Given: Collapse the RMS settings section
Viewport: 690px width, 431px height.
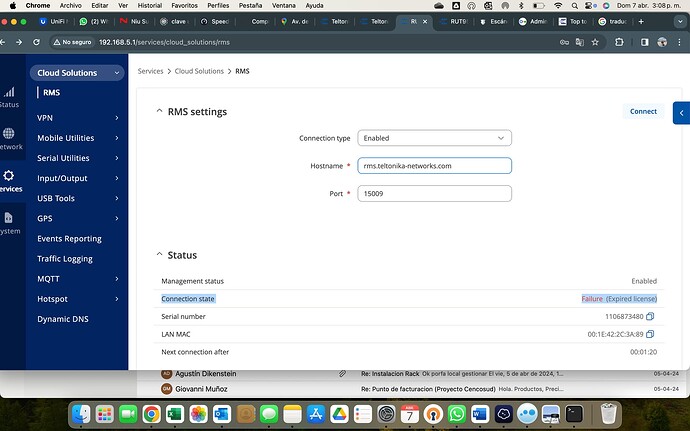Looking at the screenshot, I should (159, 111).
